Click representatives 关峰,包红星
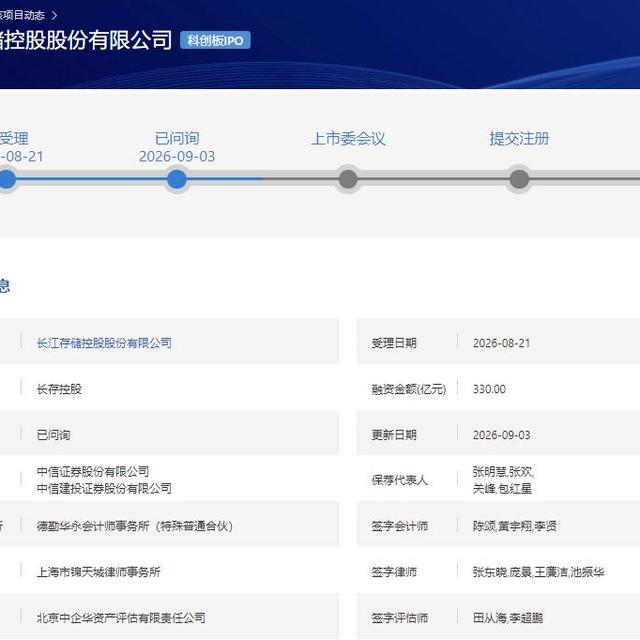 pos(502,489)
